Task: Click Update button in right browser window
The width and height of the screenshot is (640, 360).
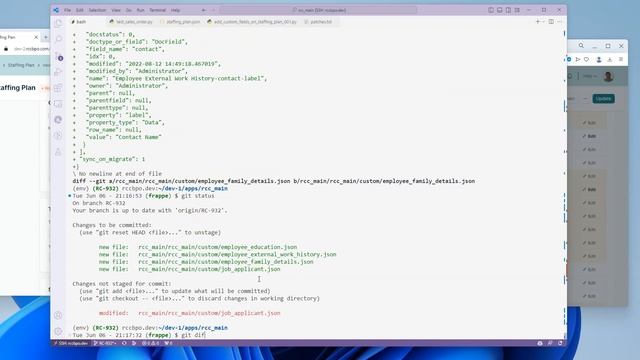Action: pos(603,98)
